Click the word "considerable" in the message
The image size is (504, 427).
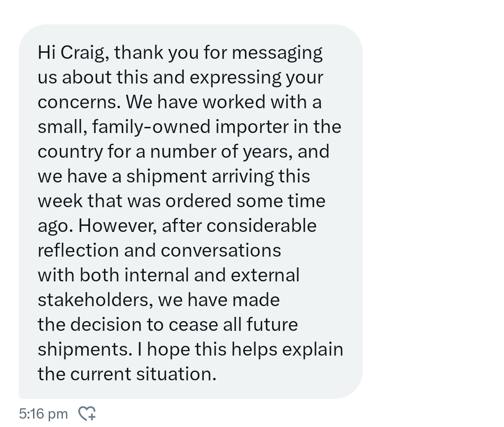261,226
